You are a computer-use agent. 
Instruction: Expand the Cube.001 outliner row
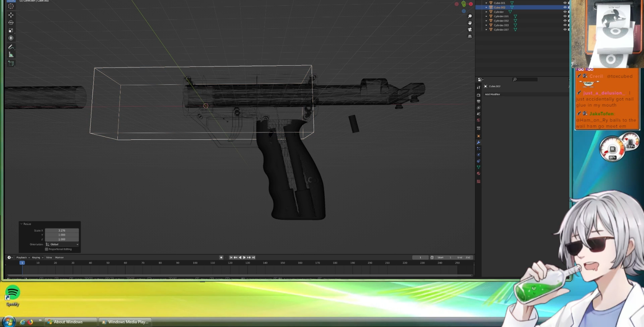(x=486, y=3)
